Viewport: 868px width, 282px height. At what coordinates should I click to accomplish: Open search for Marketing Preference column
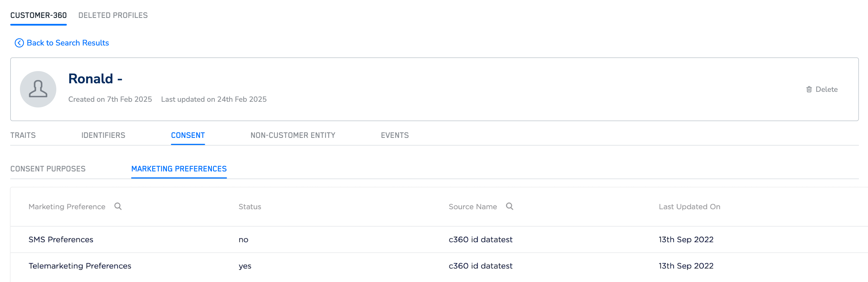click(x=118, y=206)
